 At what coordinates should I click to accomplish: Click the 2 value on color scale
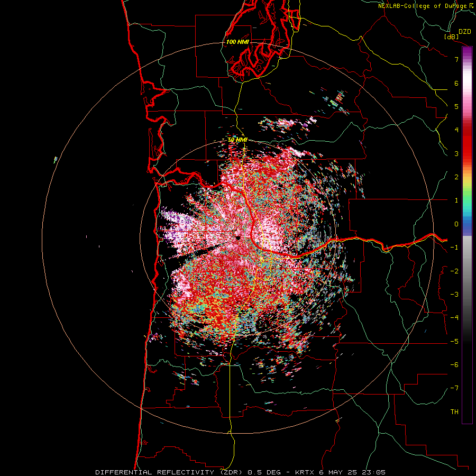click(x=456, y=177)
